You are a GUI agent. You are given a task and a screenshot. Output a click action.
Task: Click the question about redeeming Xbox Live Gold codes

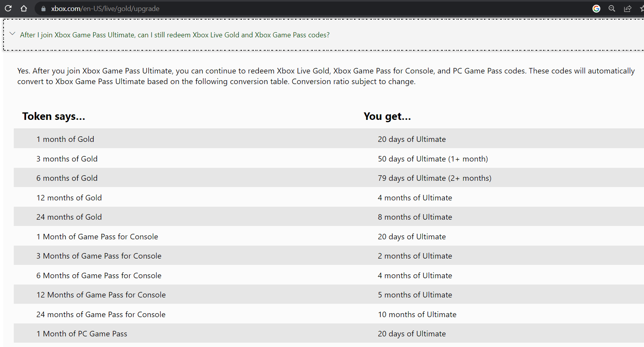[175, 35]
